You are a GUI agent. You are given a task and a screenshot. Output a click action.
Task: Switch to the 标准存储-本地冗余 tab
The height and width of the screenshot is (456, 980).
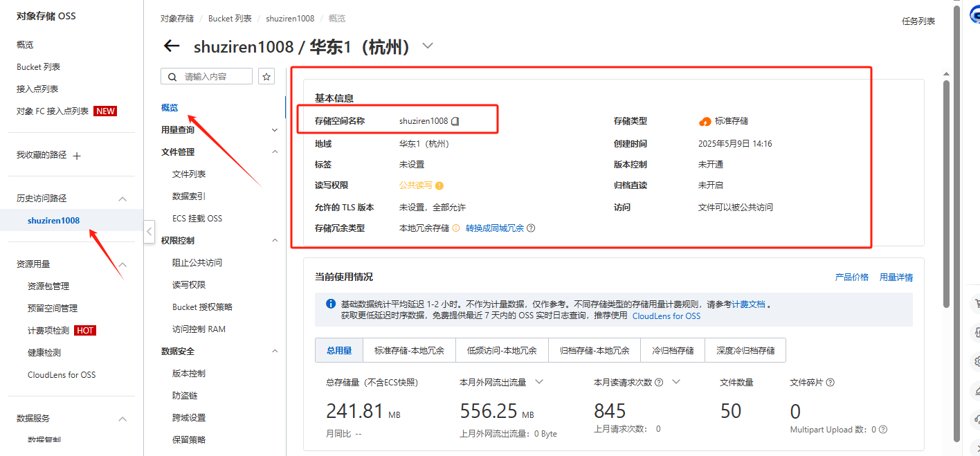(x=409, y=350)
